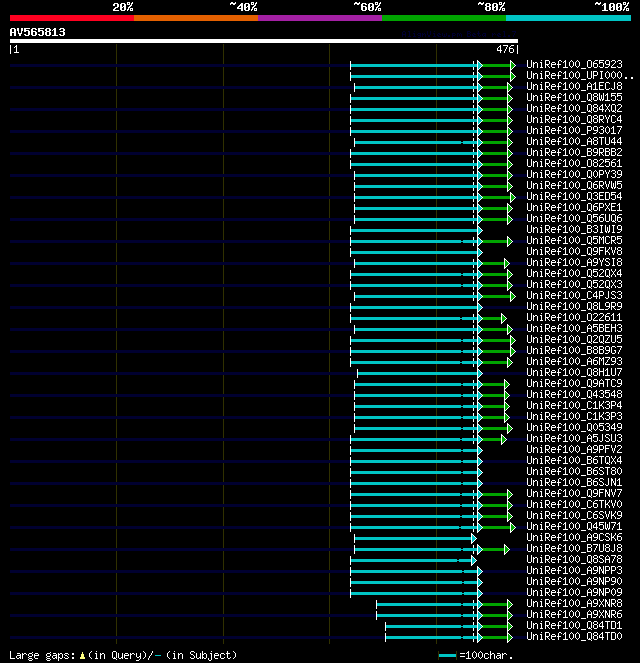Click hit label UniRef100_C4PJS3
Image resolution: width=640 pixels, height=663 pixels.
[x=574, y=295]
